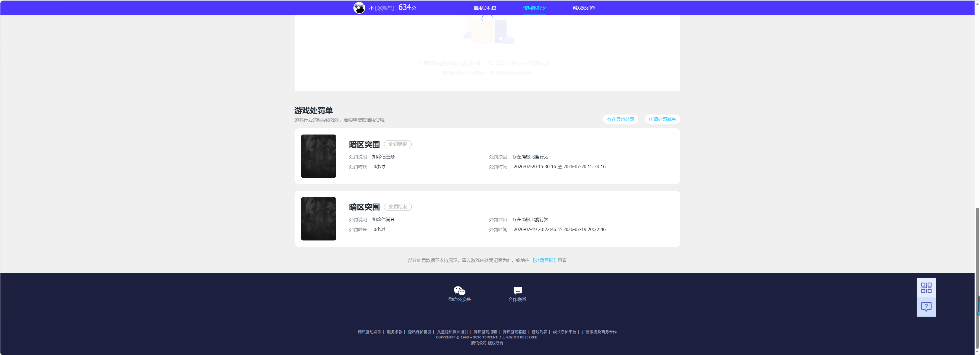980x355 pixels.
Task: Click the user avatar in header
Action: pos(359,8)
